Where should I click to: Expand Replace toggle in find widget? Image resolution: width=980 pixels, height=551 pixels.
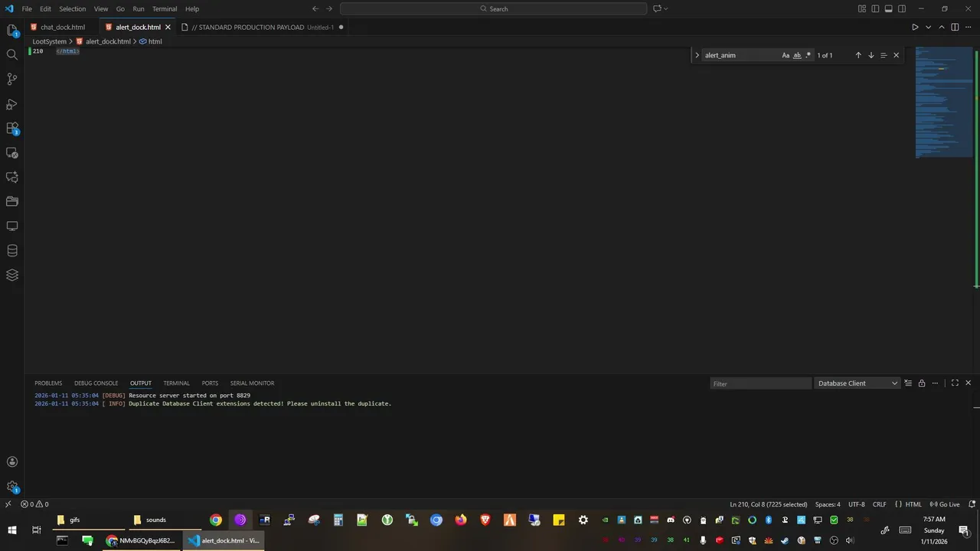click(697, 55)
